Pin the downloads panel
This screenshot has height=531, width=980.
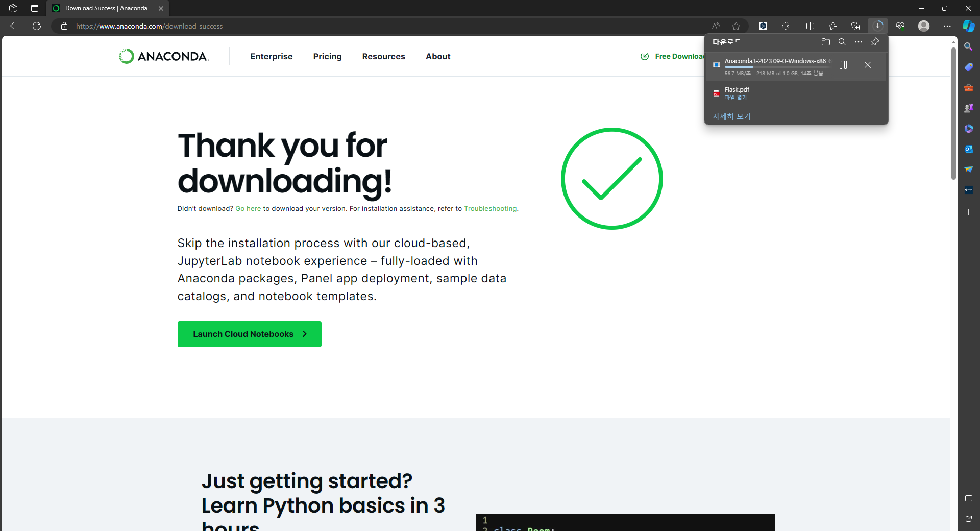point(875,42)
